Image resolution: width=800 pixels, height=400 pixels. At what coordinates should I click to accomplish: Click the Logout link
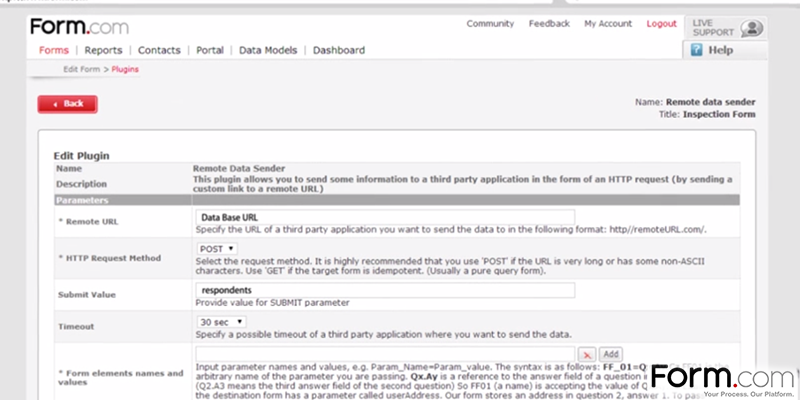[x=661, y=23]
